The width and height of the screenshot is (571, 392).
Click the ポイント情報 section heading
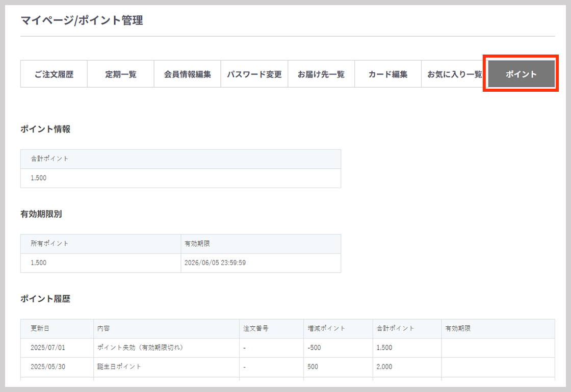[45, 129]
